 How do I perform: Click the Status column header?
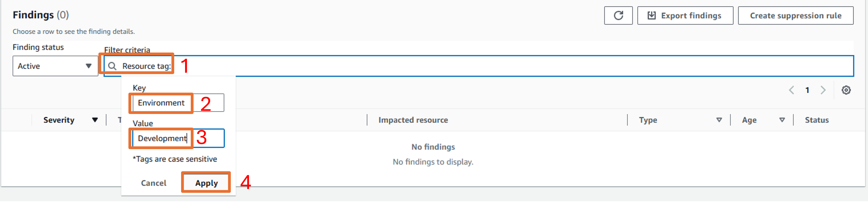click(817, 120)
